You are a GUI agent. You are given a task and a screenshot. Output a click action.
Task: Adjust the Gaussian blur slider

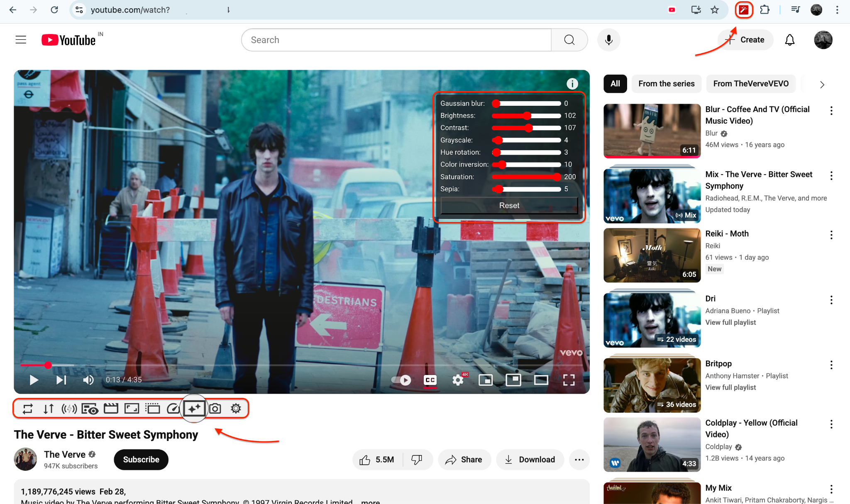pyautogui.click(x=526, y=104)
